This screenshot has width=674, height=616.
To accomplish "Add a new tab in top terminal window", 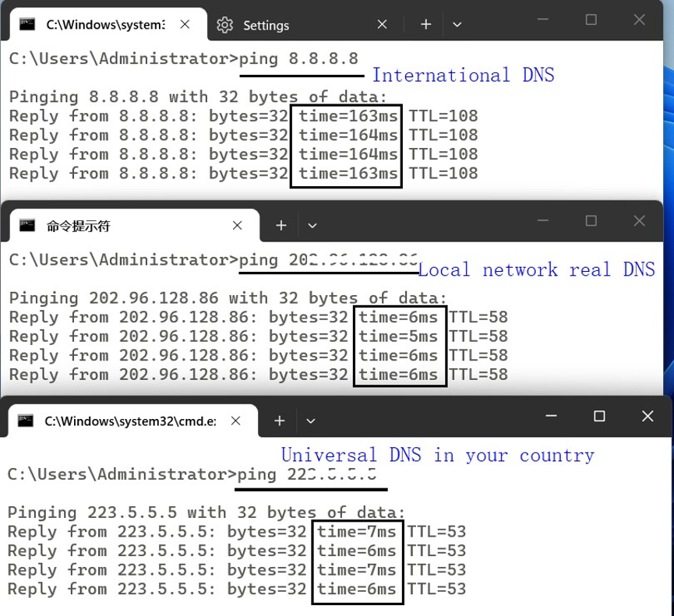I will (425, 24).
